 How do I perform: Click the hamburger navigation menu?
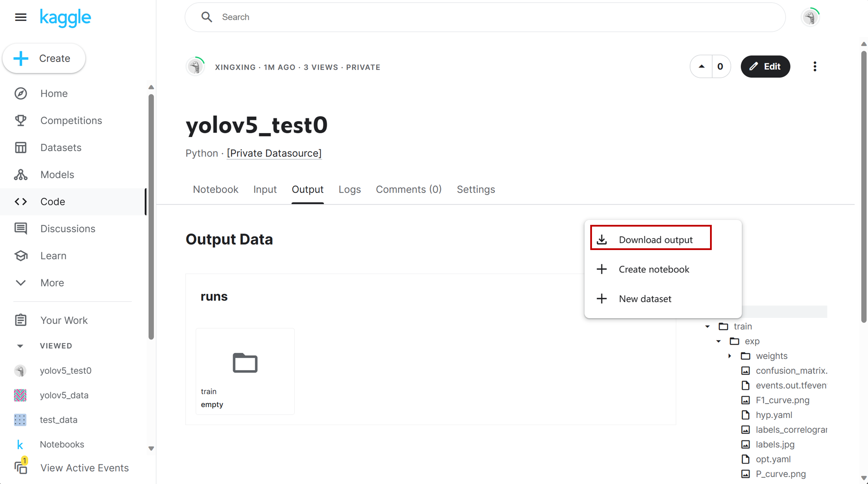20,17
